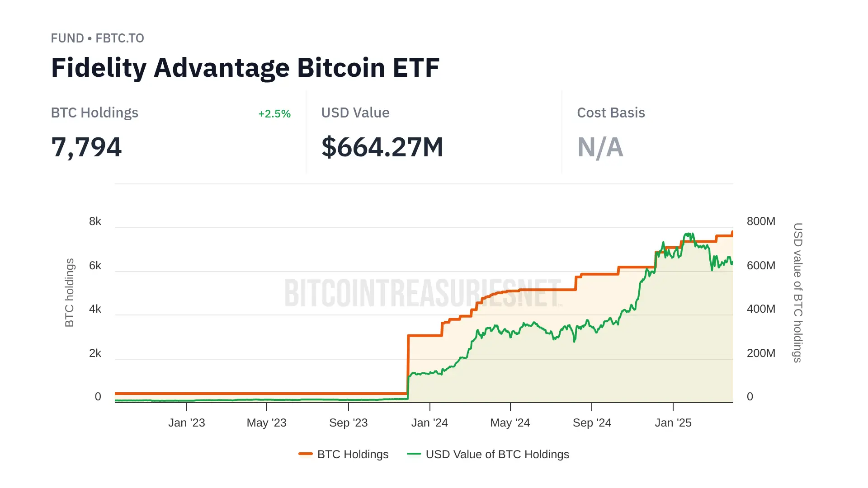Click the BitcoinTreasuries.net chart watermark
The width and height of the screenshot is (868, 488).
423,293
